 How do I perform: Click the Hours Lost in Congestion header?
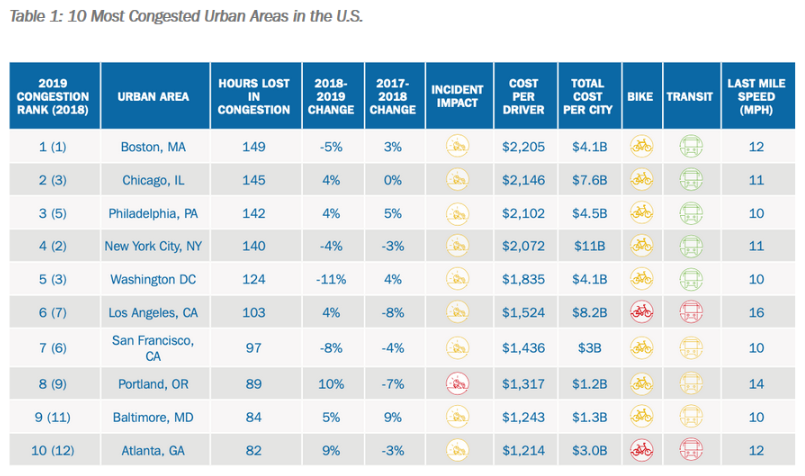click(x=254, y=97)
